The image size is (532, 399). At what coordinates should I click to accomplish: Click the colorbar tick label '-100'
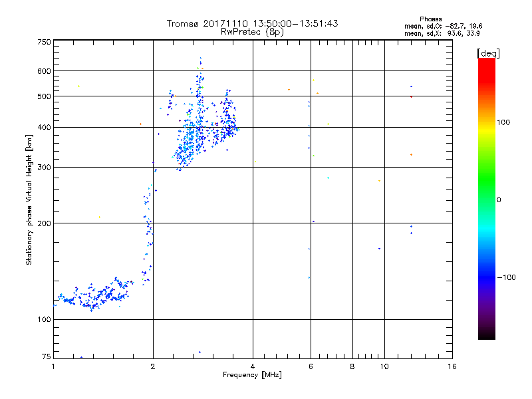point(507,277)
